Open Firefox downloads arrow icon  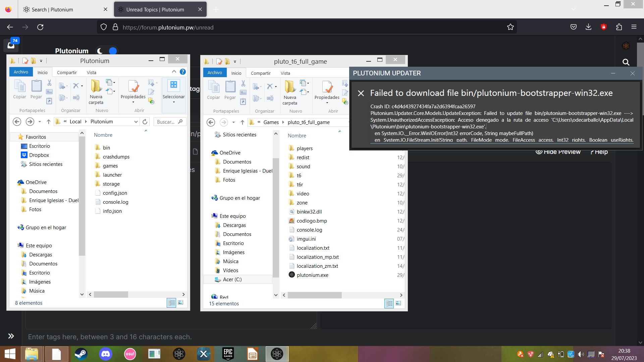point(588,27)
